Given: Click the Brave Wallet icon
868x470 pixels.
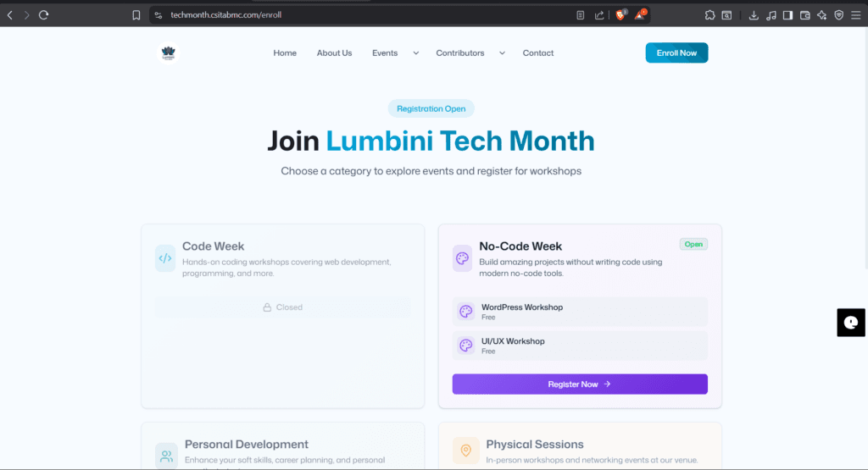Looking at the screenshot, I should pos(804,15).
